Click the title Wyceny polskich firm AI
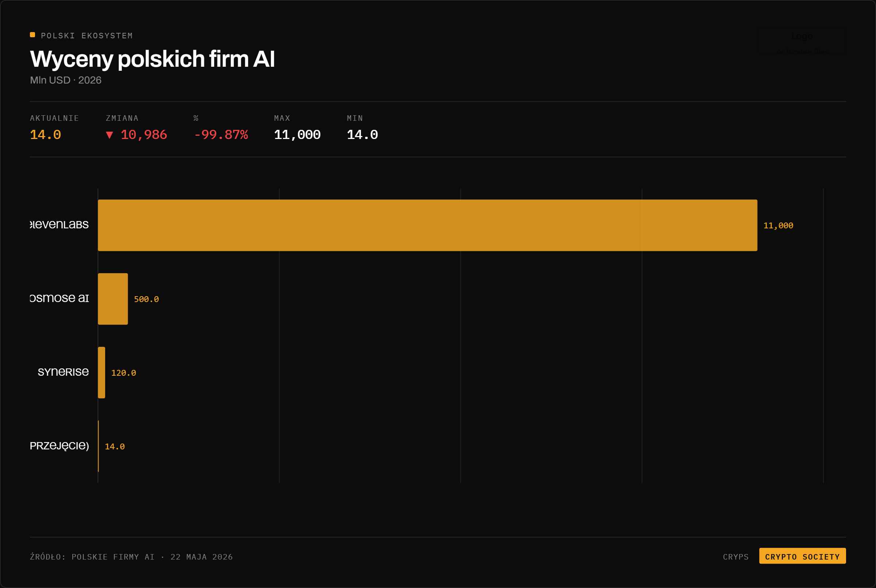This screenshot has height=588, width=876. click(x=152, y=59)
